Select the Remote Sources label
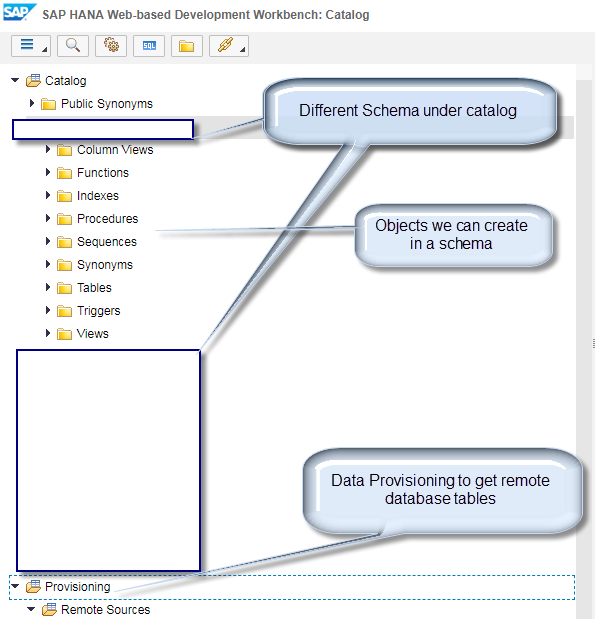 tap(105, 610)
